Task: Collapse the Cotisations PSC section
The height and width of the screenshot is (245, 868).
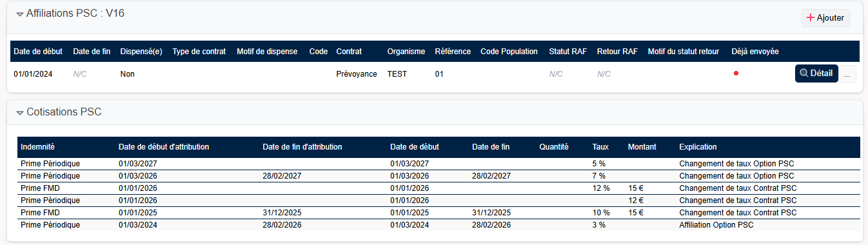Action: click(20, 113)
